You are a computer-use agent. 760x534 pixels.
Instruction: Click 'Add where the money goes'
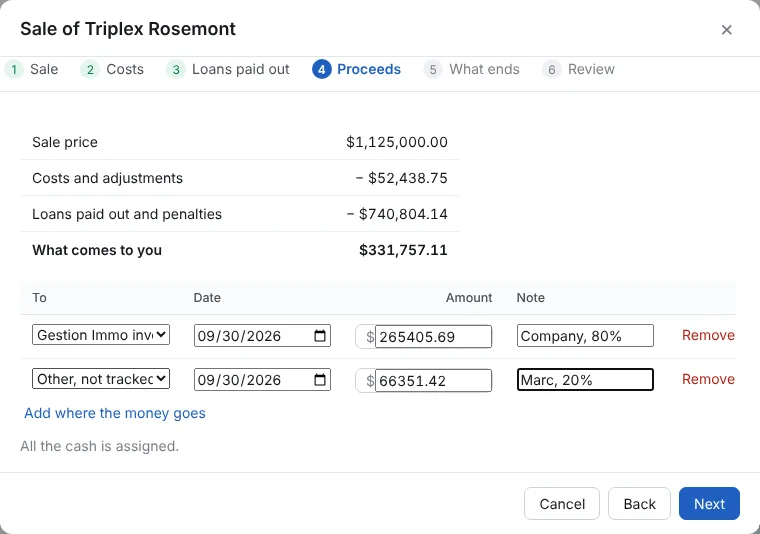(115, 413)
